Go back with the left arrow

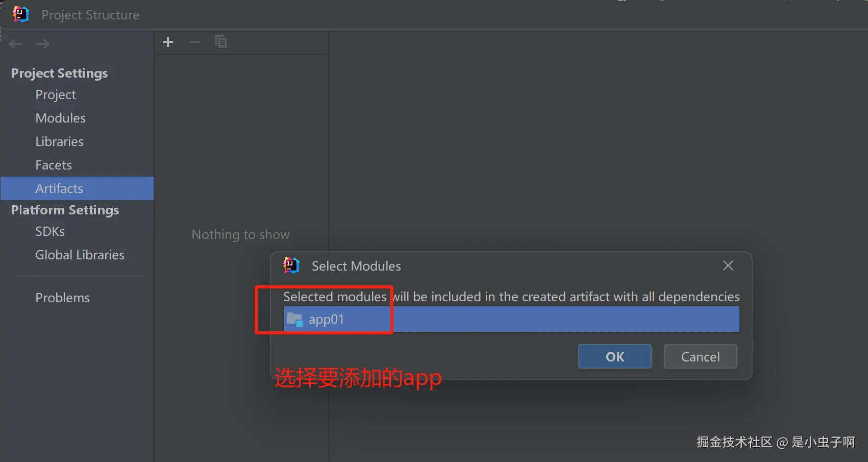[x=16, y=44]
